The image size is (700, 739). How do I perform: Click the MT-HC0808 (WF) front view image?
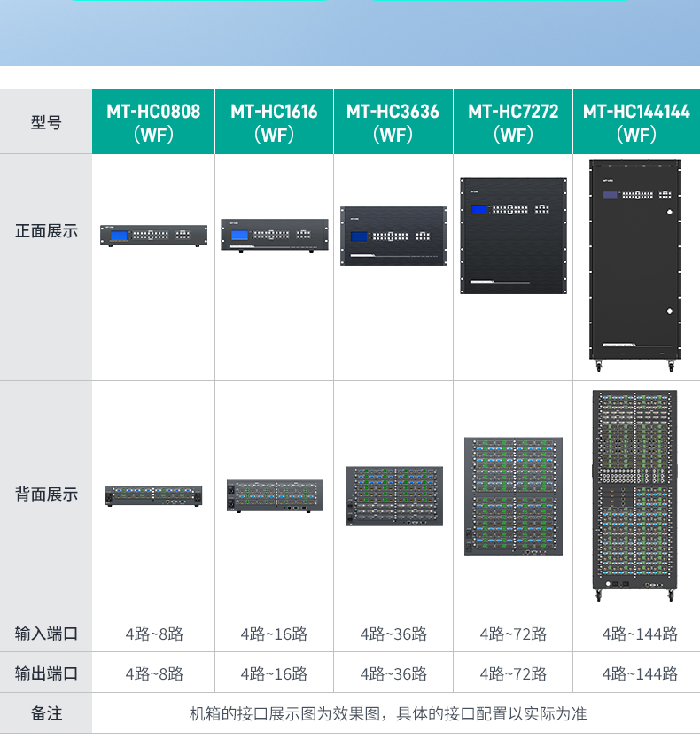[153, 236]
